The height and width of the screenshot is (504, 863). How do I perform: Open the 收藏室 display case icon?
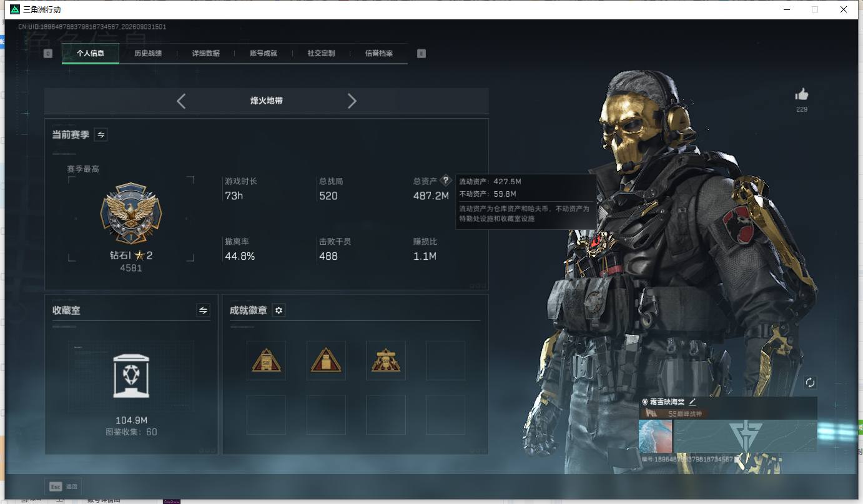coord(131,375)
